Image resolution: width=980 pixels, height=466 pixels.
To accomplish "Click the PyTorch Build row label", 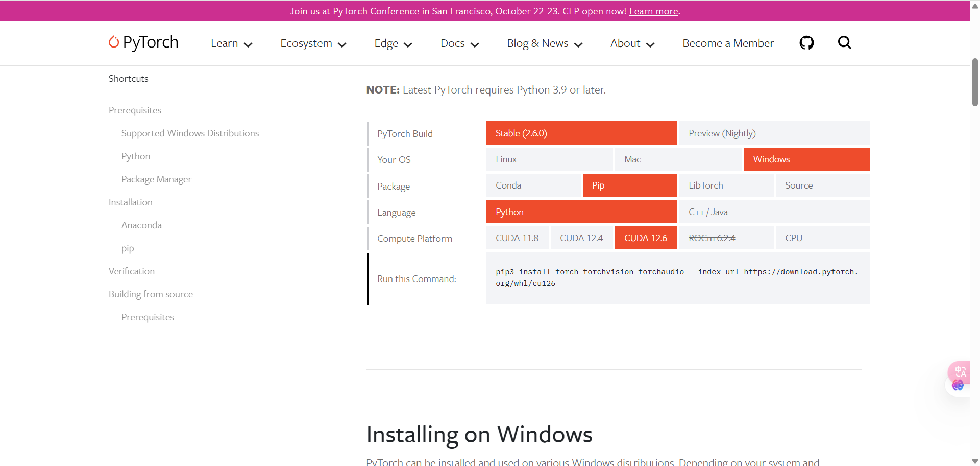I will point(405,134).
